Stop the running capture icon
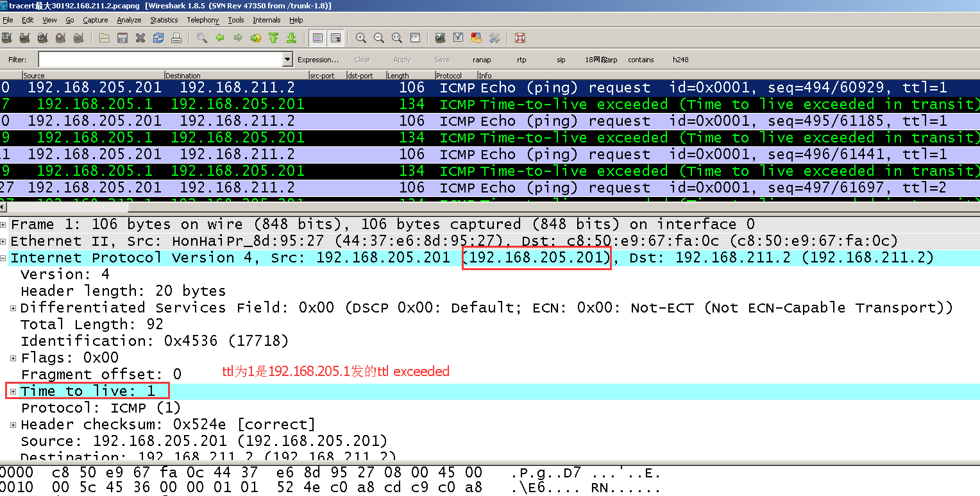Image resolution: width=980 pixels, height=496 pixels. coord(60,38)
